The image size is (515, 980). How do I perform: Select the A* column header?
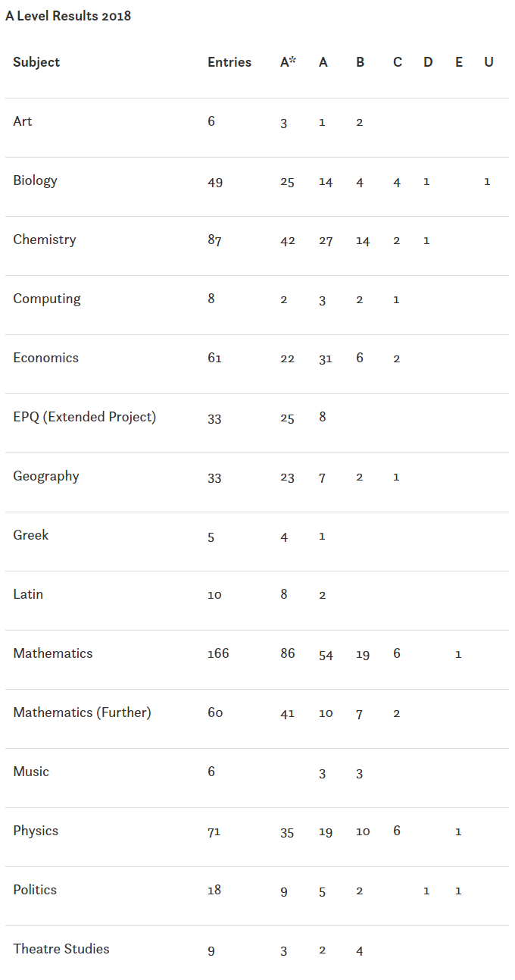click(288, 62)
